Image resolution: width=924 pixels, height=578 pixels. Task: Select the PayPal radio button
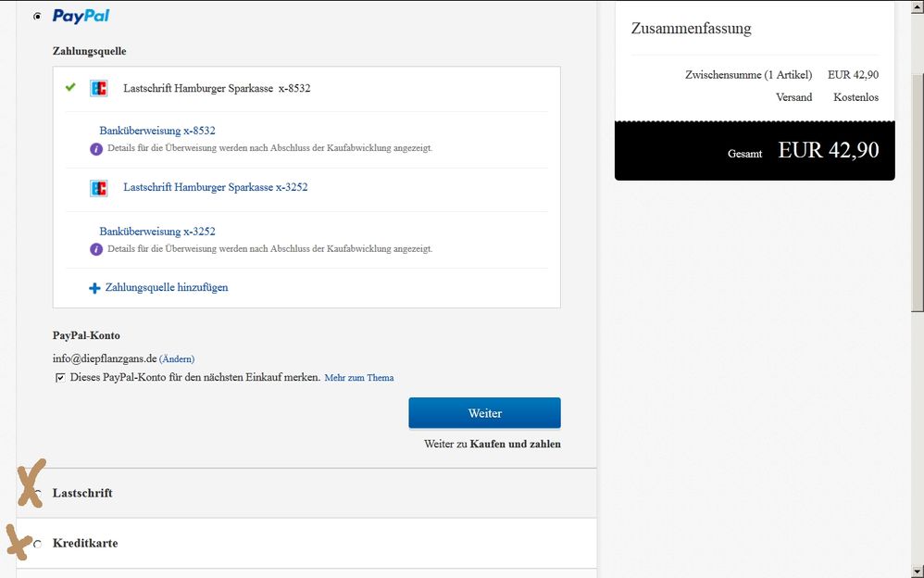(x=37, y=17)
